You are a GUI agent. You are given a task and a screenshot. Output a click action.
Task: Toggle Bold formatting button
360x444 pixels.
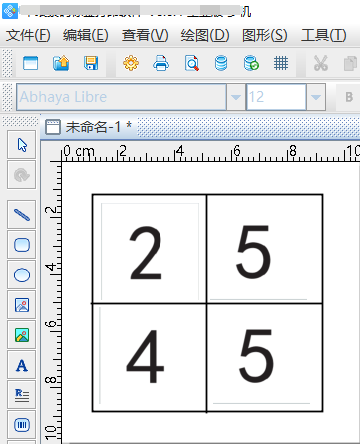pos(349,97)
